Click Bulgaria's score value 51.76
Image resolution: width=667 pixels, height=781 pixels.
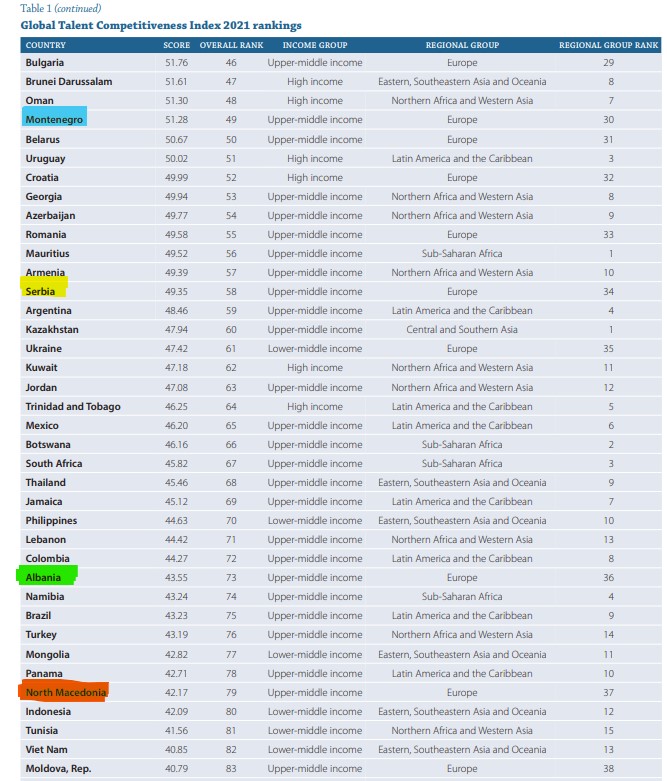click(176, 62)
